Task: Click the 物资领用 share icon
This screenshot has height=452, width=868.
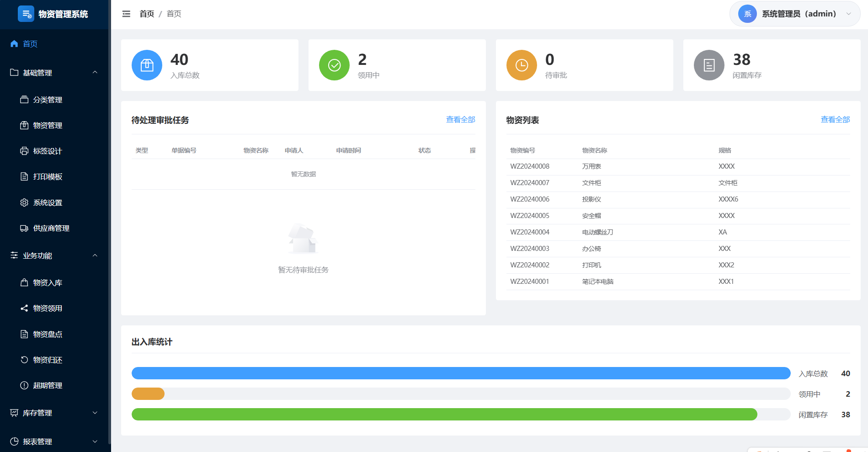Action: [24, 308]
